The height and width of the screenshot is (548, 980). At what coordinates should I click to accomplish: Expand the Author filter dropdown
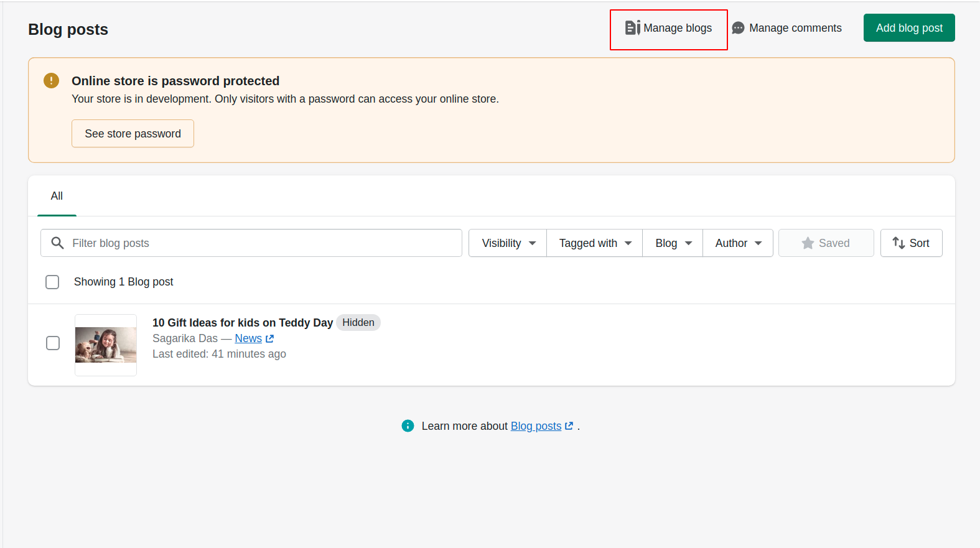tap(737, 243)
